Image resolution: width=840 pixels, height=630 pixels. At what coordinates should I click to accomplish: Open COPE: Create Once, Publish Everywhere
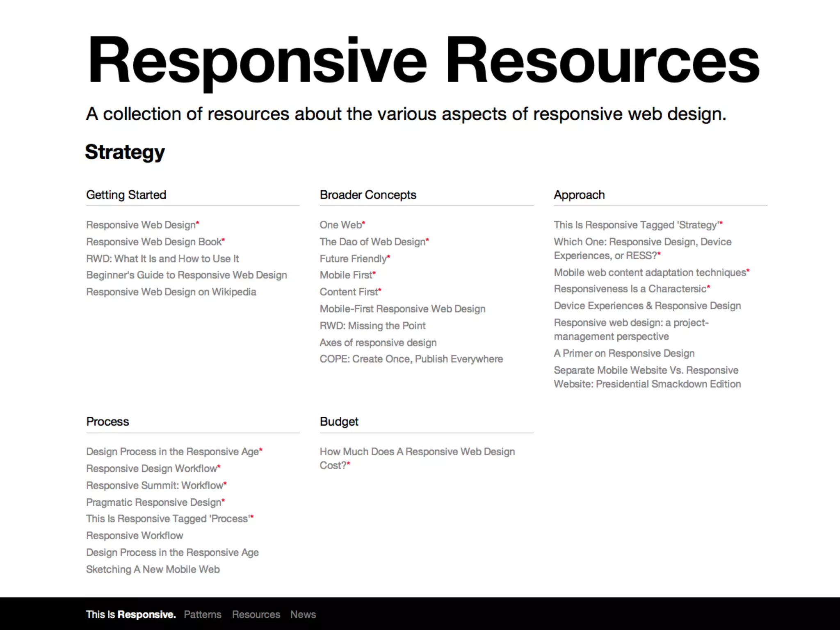pos(411,359)
